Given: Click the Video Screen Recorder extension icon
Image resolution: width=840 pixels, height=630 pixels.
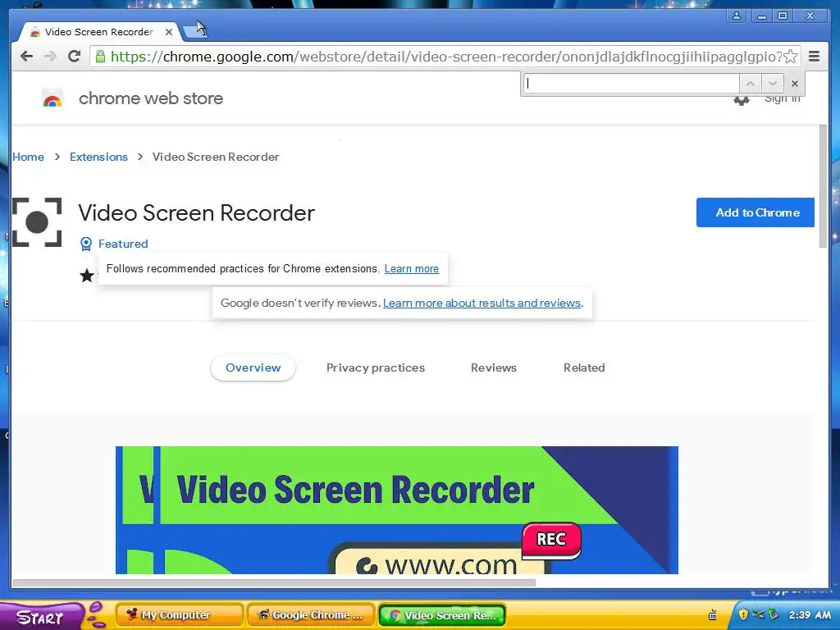Looking at the screenshot, I should [x=37, y=222].
